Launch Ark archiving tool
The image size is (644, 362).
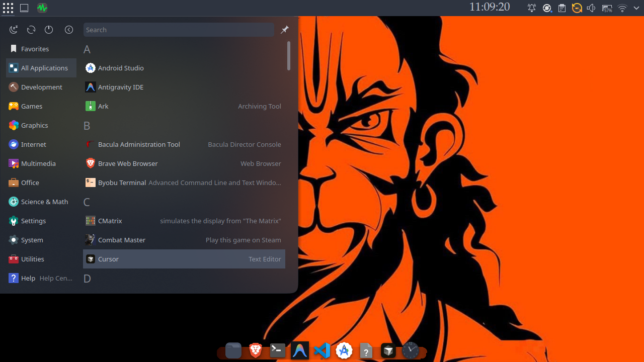click(184, 106)
